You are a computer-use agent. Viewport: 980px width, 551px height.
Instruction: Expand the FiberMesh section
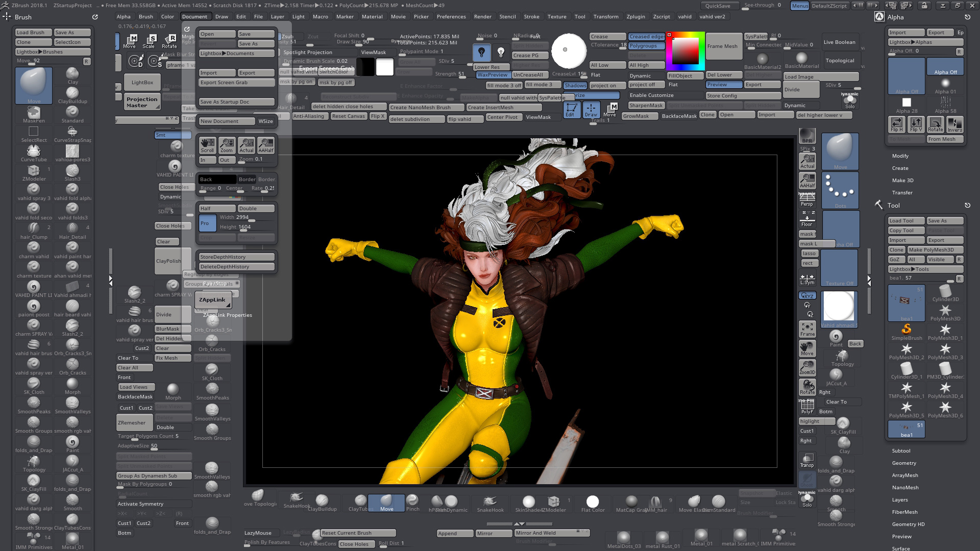pos(904,512)
